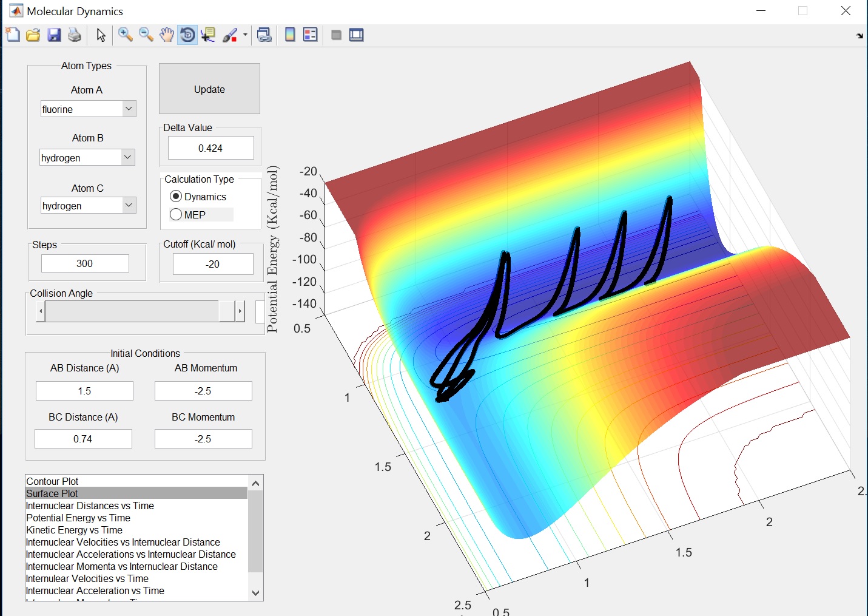
Task: Click the Steps input field
Action: point(85,263)
